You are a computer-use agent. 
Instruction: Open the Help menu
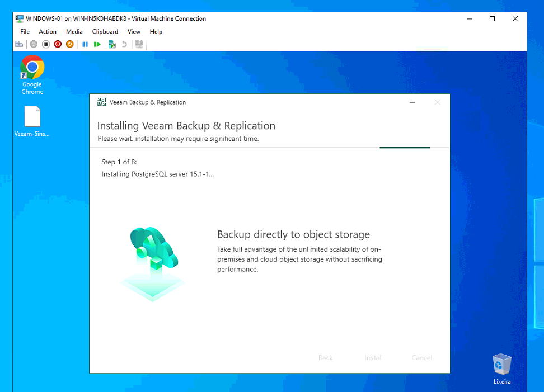point(156,31)
